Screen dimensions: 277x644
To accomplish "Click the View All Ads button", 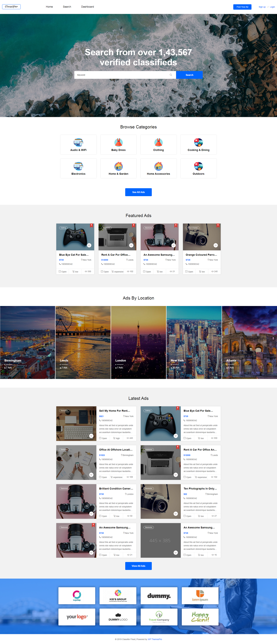I will [138, 566].
